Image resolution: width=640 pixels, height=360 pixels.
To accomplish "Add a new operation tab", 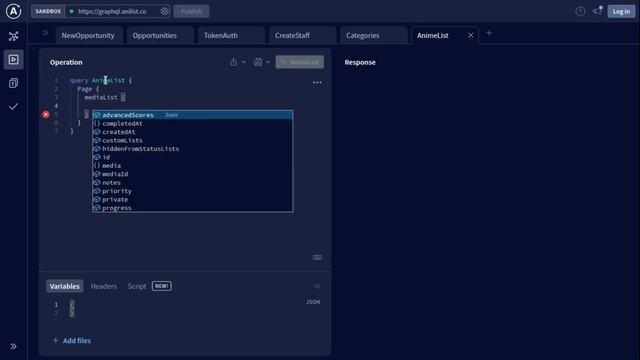I will (489, 33).
